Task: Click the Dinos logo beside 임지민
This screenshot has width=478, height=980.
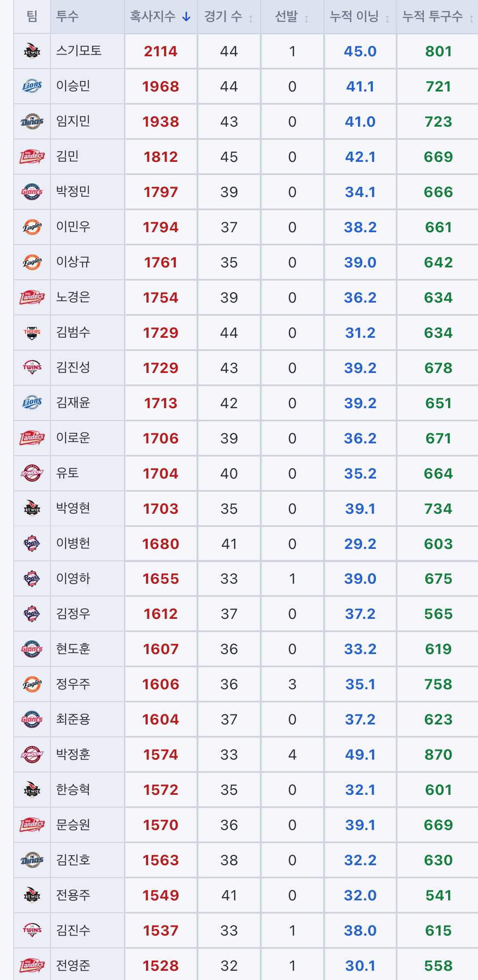Action: [x=32, y=121]
